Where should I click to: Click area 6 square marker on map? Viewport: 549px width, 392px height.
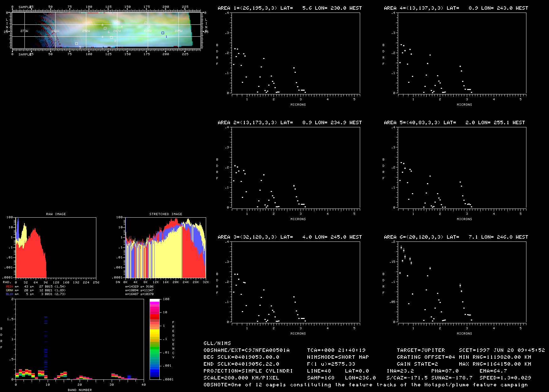[105, 28]
